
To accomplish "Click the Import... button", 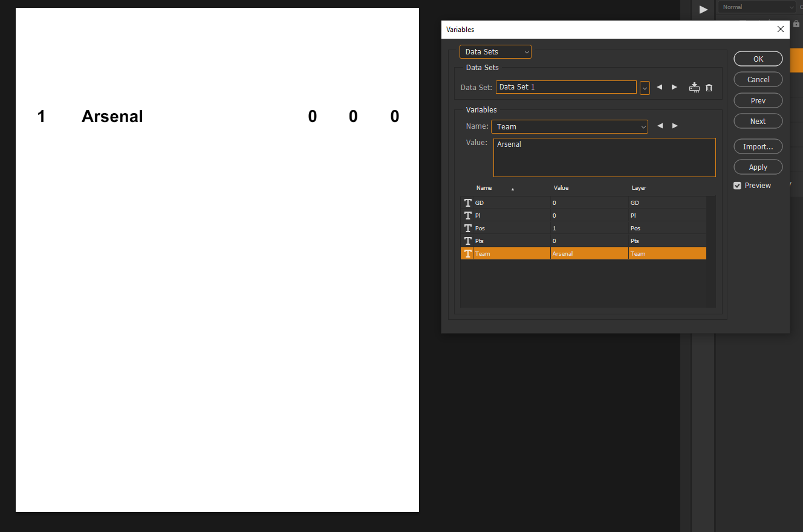I will [x=758, y=146].
